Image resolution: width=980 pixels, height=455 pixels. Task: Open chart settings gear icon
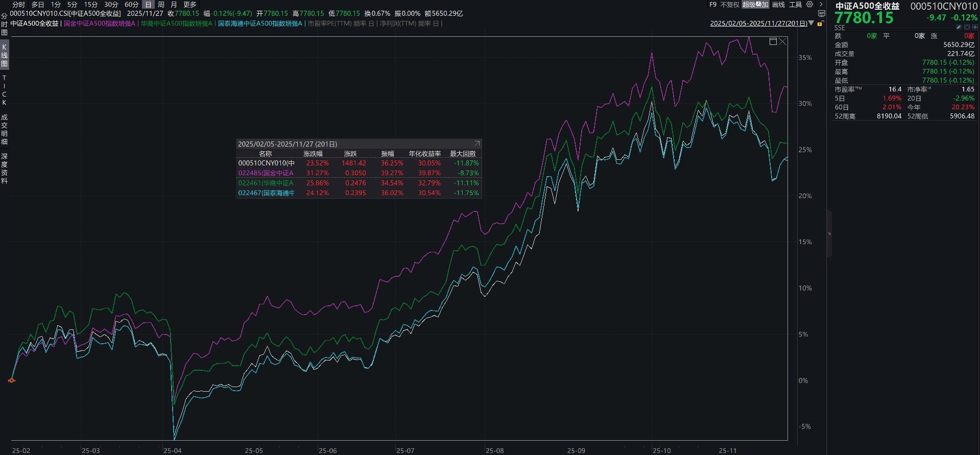809,5
